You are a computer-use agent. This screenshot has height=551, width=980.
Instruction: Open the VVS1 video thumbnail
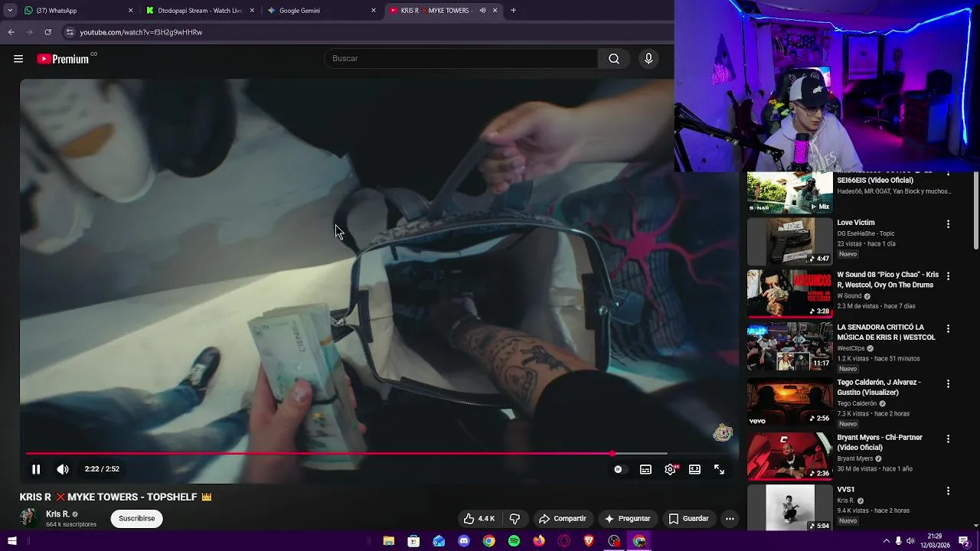(789, 507)
